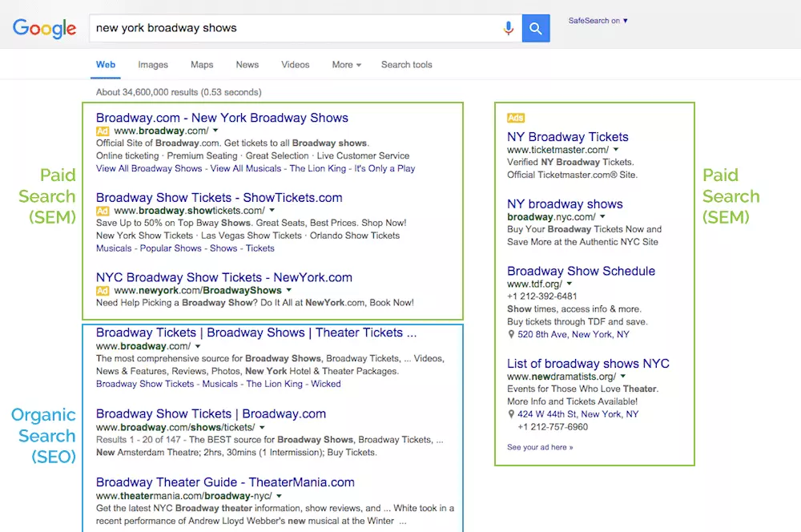Click the Broadway Show Tickets sitelink under organic result
Viewport: 801px width, 532px height.
coord(145,384)
